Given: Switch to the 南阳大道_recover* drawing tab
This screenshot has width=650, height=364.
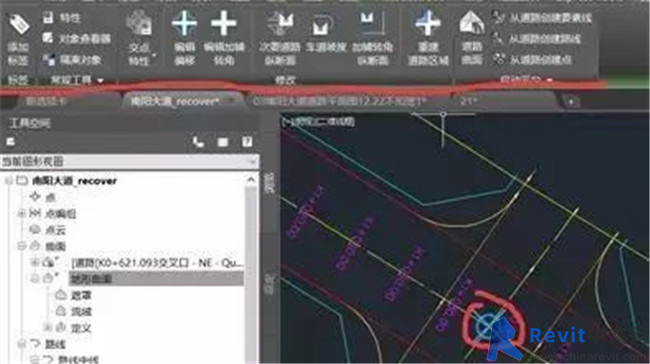Looking at the screenshot, I should [175, 101].
